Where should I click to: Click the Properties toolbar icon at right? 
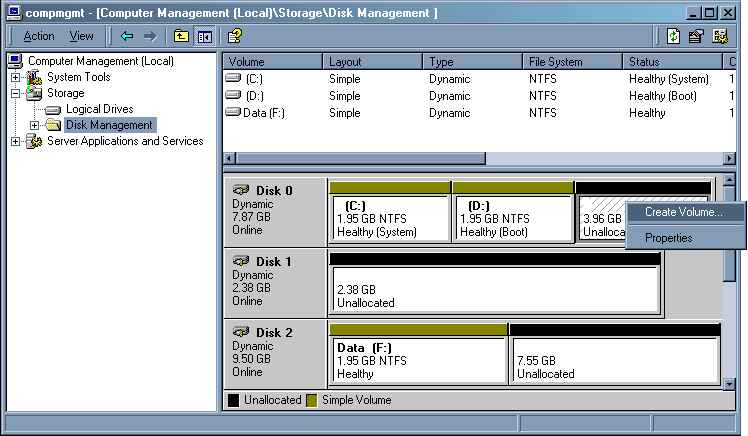[696, 36]
